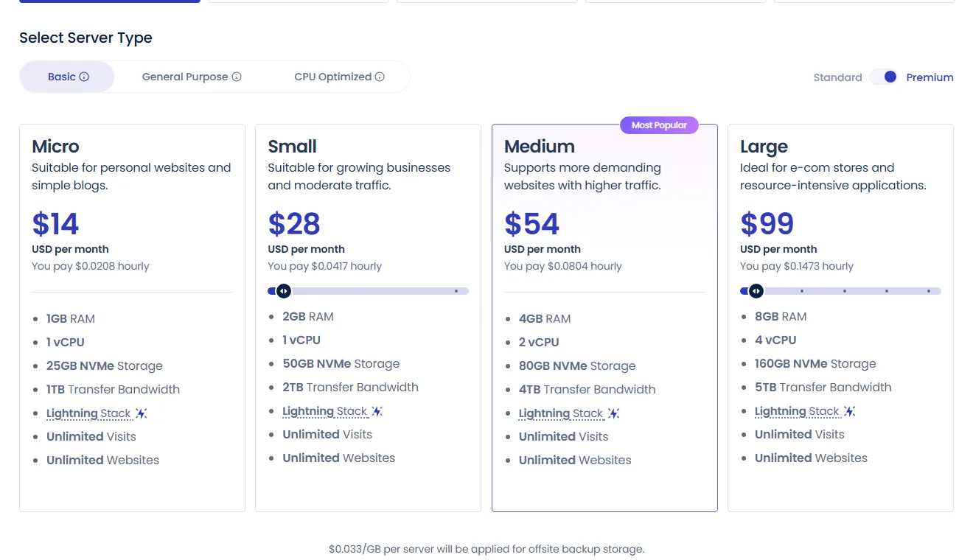Image resolution: width=973 pixels, height=560 pixels.
Task: Click the Small plan heading
Action: 292,146
